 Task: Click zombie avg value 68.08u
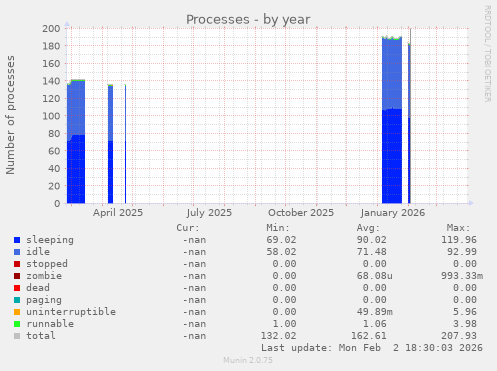375,276
